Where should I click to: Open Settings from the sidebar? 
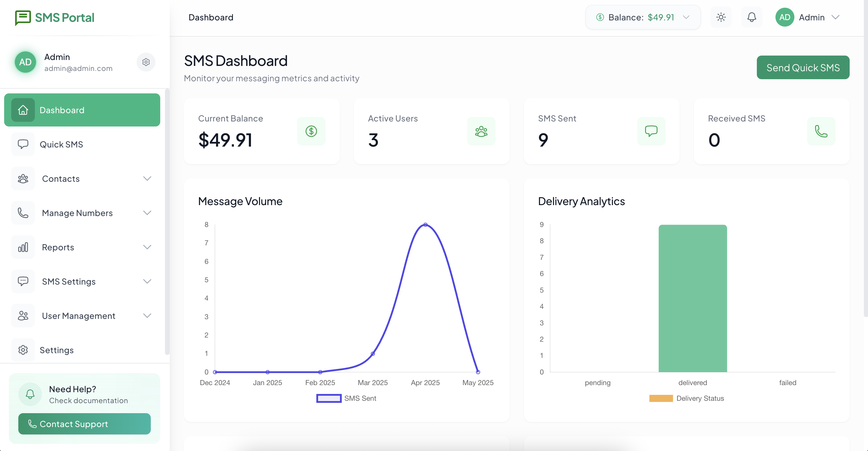coord(56,350)
